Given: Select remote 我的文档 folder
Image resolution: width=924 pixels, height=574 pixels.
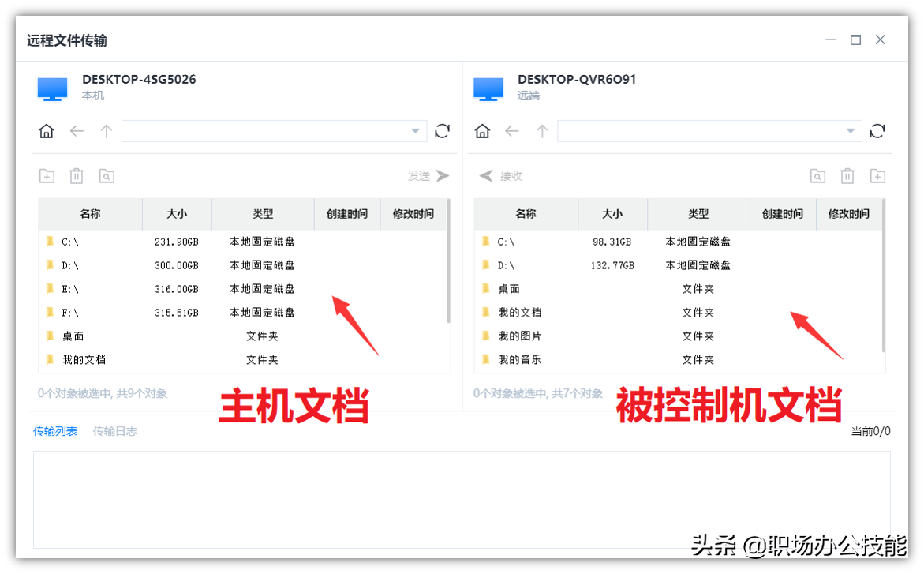Looking at the screenshot, I should click(x=678, y=313).
